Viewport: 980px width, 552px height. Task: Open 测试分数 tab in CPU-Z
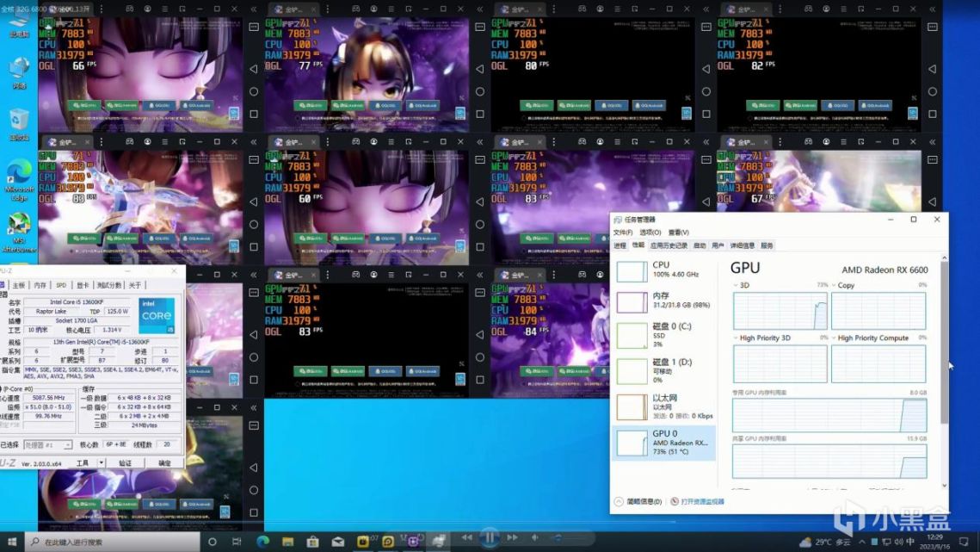[108, 285]
